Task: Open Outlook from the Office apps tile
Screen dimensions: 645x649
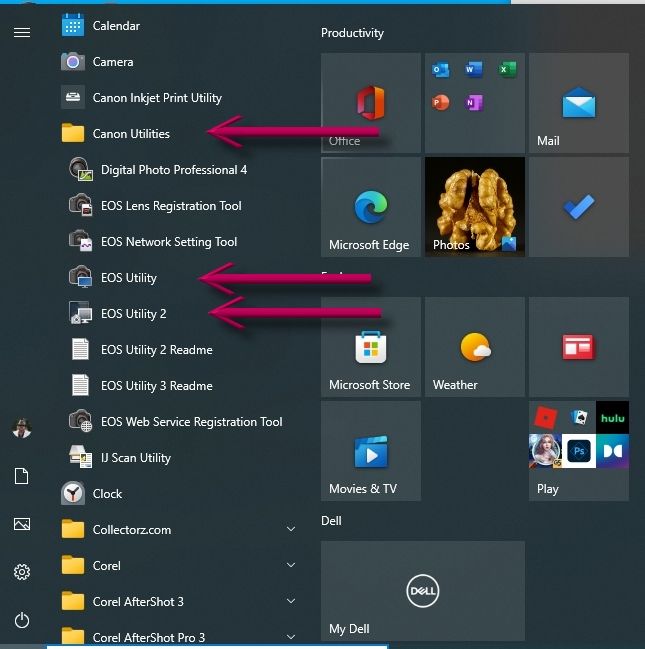Action: click(440, 69)
